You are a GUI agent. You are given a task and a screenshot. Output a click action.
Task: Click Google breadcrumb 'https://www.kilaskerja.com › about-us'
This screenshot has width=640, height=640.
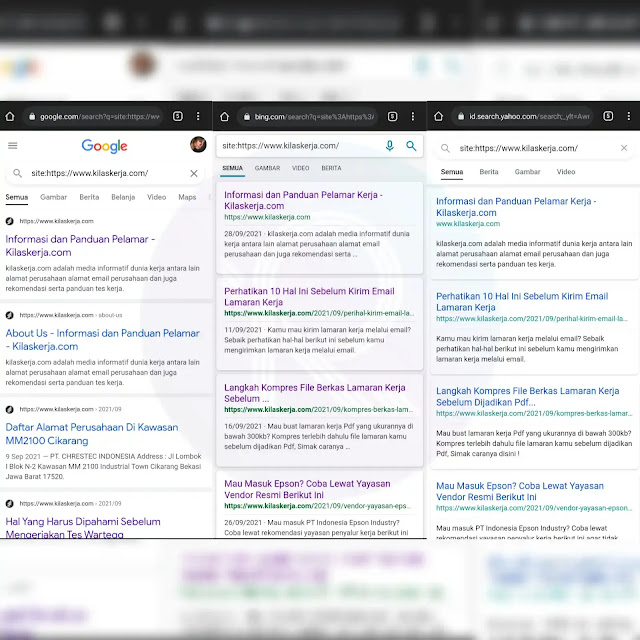[71, 315]
